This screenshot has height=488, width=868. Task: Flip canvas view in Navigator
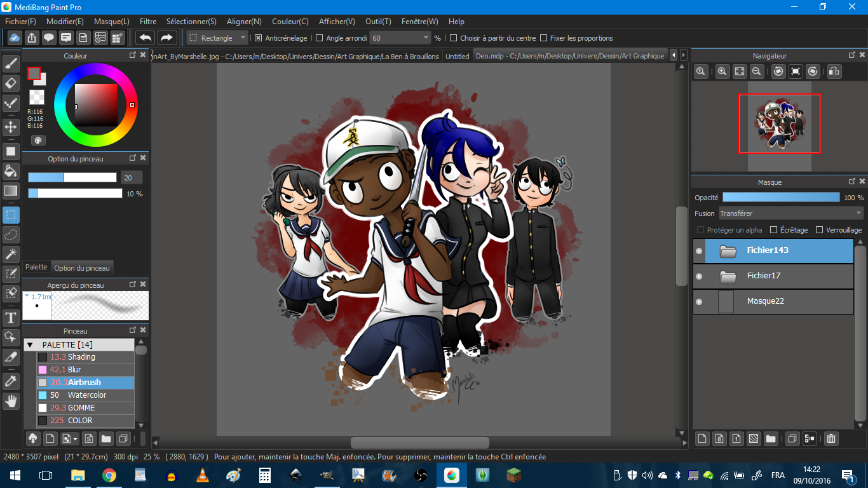click(834, 72)
